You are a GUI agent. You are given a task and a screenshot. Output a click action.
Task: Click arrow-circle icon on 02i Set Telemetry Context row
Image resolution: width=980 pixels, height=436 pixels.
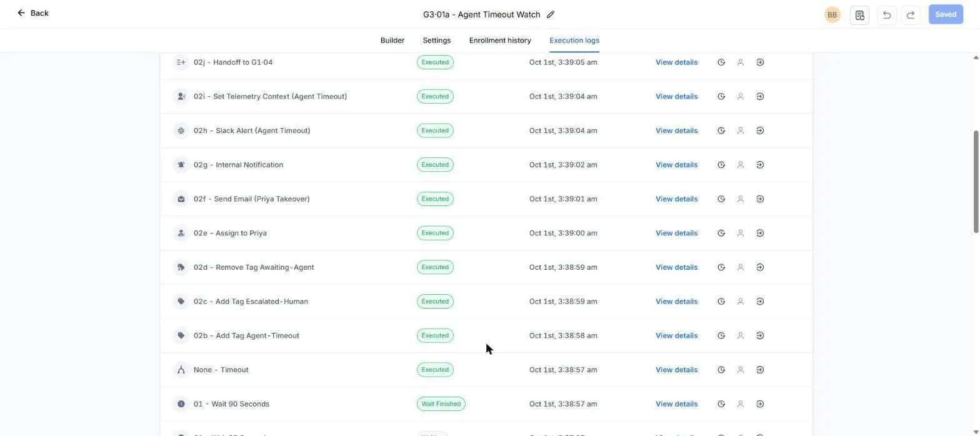pos(760,96)
